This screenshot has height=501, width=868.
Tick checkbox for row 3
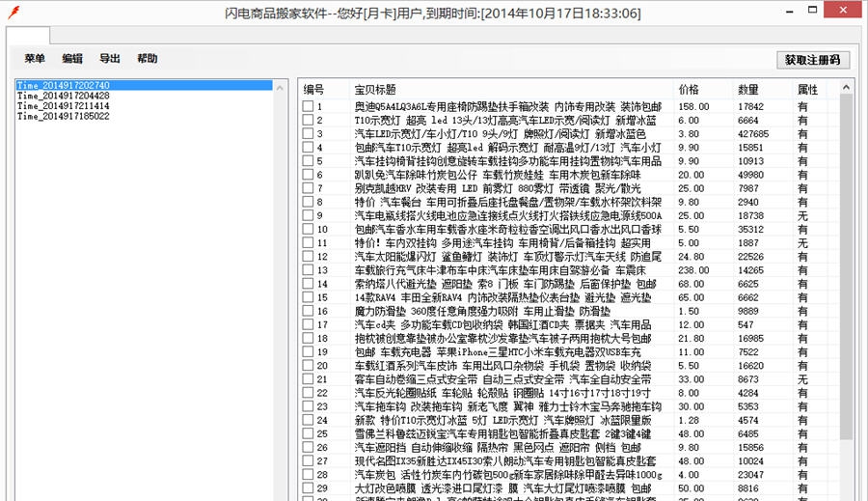click(308, 133)
